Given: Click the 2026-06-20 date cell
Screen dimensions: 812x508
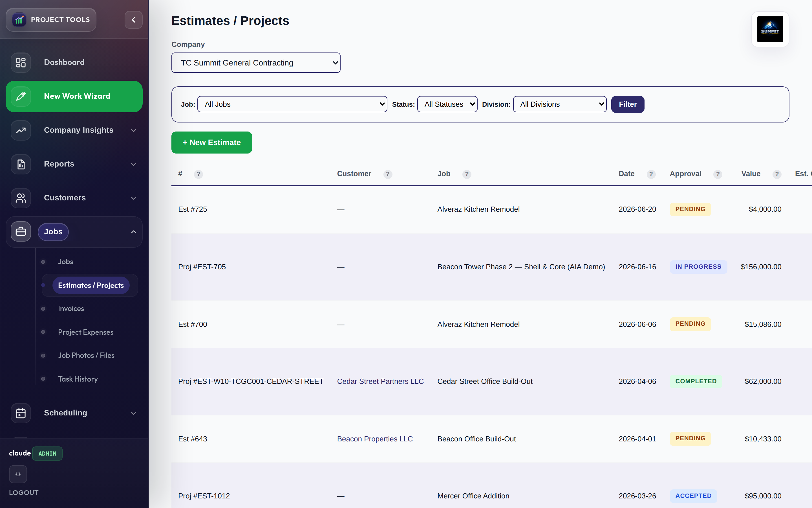Looking at the screenshot, I should pos(637,209).
